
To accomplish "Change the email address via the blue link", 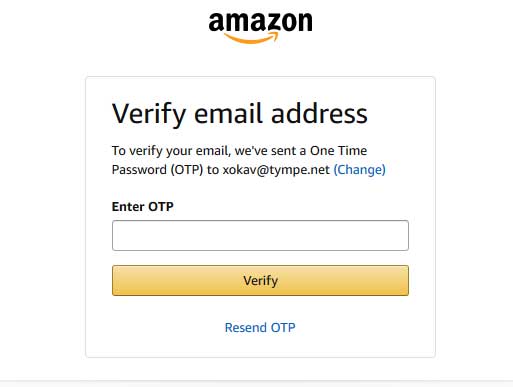I will point(360,170).
